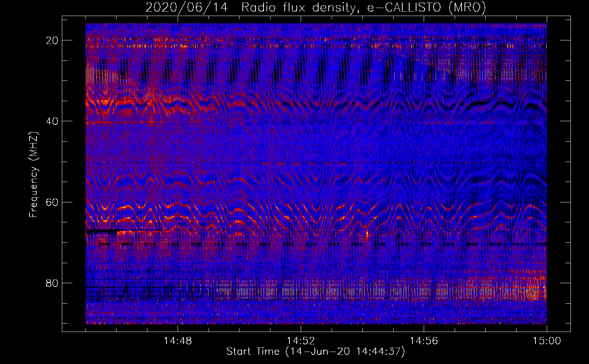Click the 'Frequency (MHZ)' axis label
The width and height of the screenshot is (589, 364).
(x=33, y=175)
